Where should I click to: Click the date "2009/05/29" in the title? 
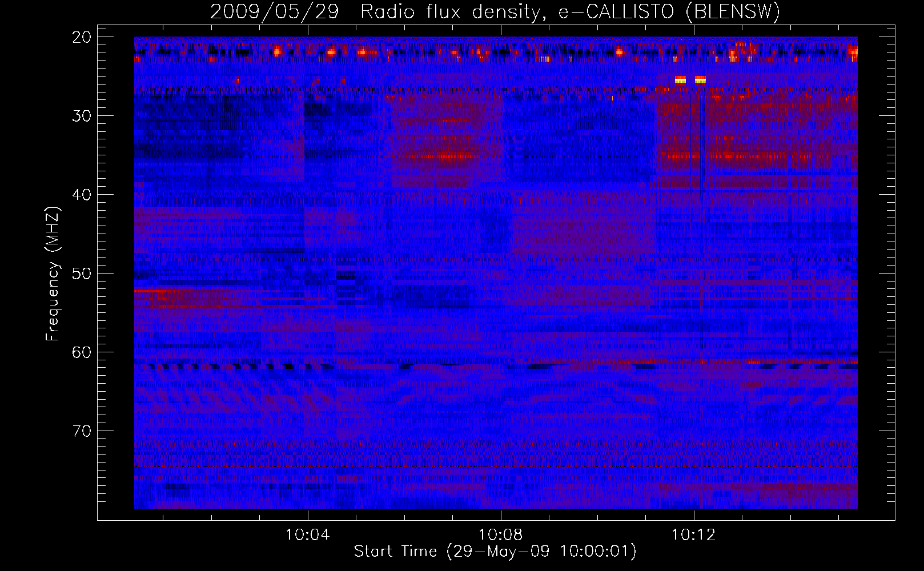pos(275,12)
